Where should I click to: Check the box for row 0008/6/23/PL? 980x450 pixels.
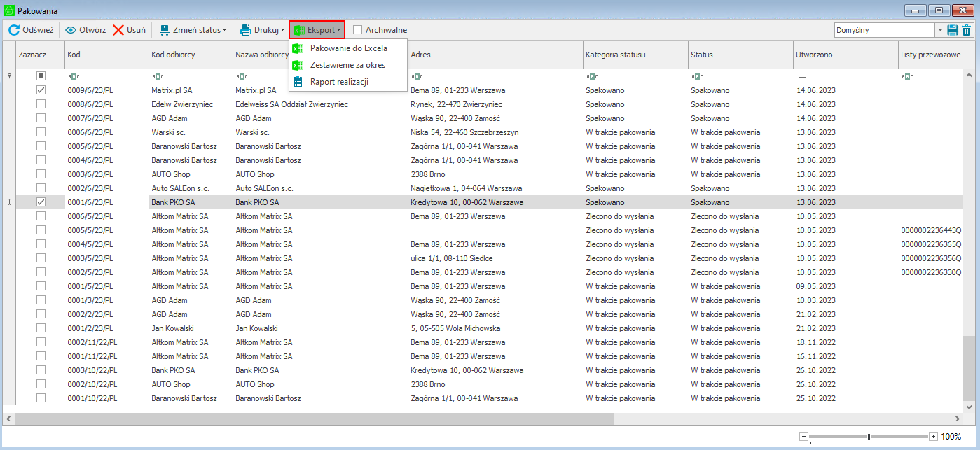point(41,104)
